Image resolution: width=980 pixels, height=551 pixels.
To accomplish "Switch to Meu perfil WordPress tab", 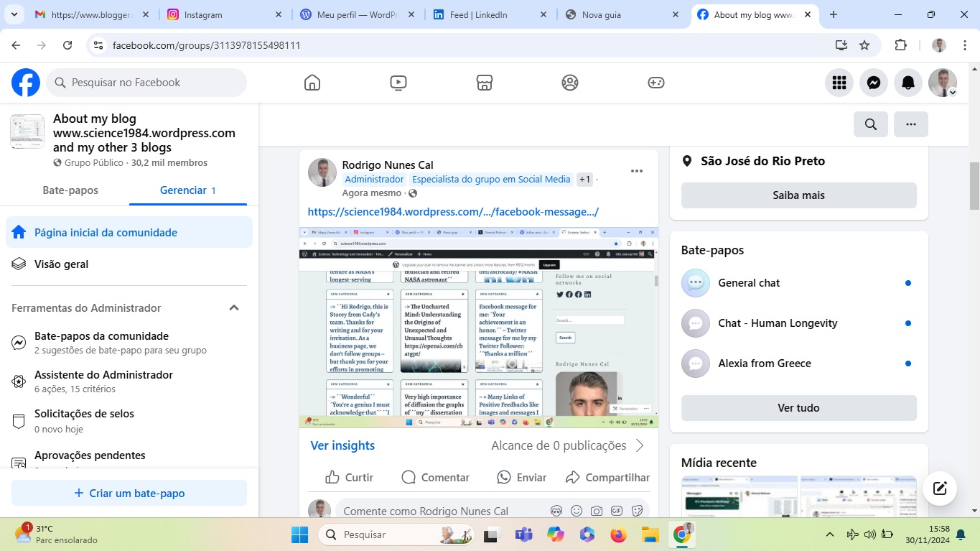I will pyautogui.click(x=357, y=14).
